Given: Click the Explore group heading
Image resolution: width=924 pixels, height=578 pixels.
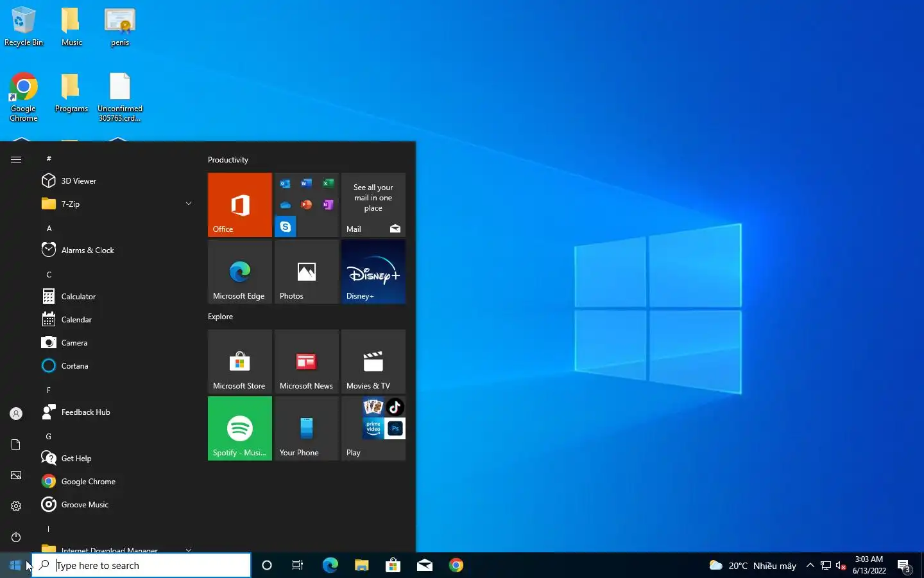Looking at the screenshot, I should tap(220, 317).
